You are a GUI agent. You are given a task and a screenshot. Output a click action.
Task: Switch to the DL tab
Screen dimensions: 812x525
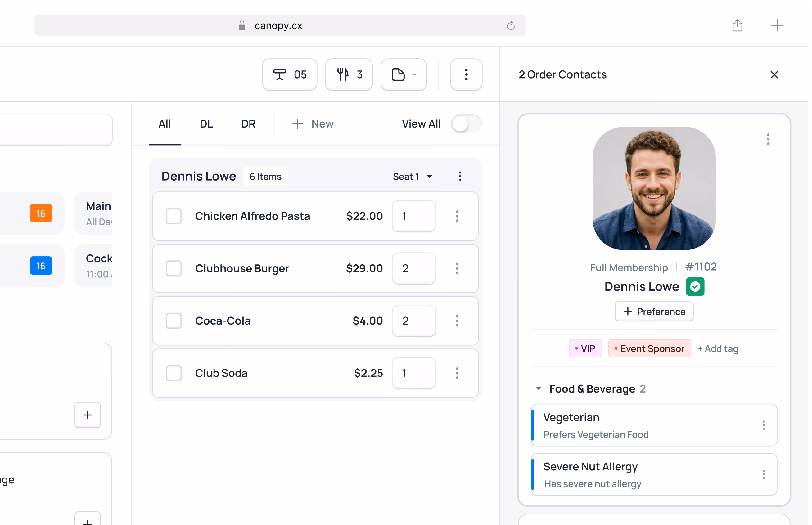206,124
